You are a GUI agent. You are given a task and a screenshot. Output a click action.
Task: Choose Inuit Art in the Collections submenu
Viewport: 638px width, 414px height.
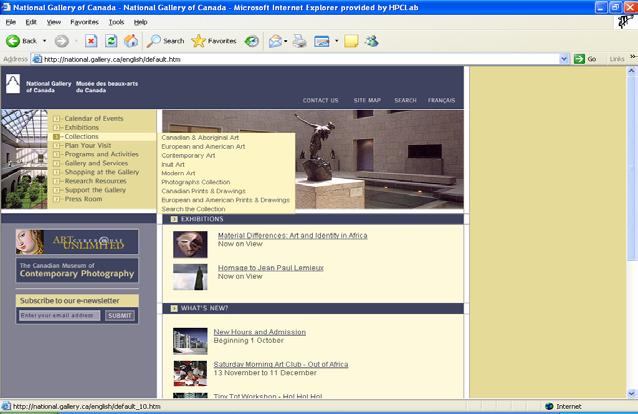coord(173,164)
